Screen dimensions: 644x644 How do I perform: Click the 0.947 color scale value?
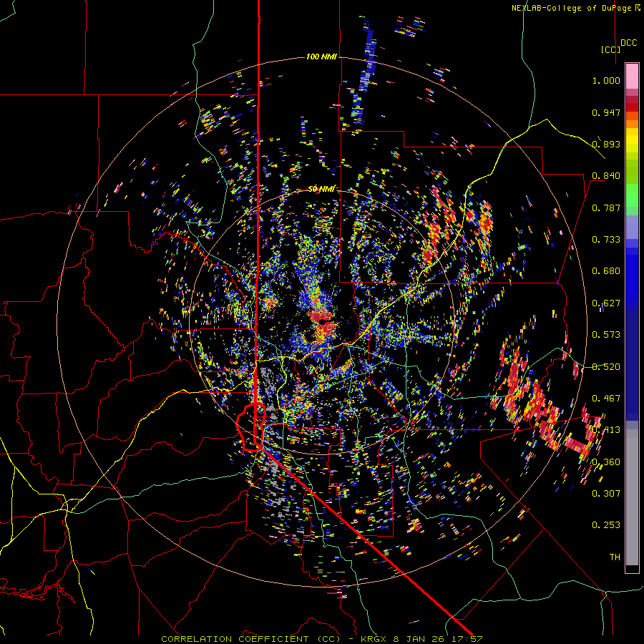[x=606, y=112]
